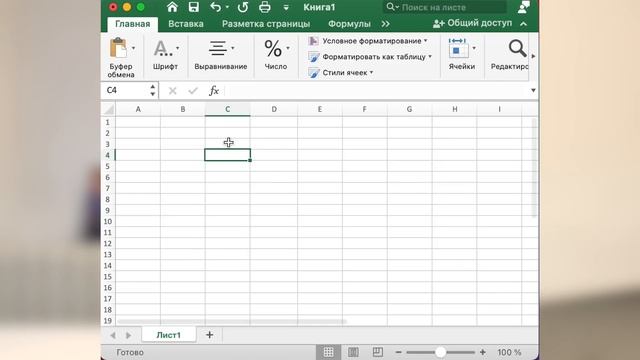This screenshot has height=360, width=640.
Task: Show more ribbon commands with right arrow
Action: [x=533, y=56]
